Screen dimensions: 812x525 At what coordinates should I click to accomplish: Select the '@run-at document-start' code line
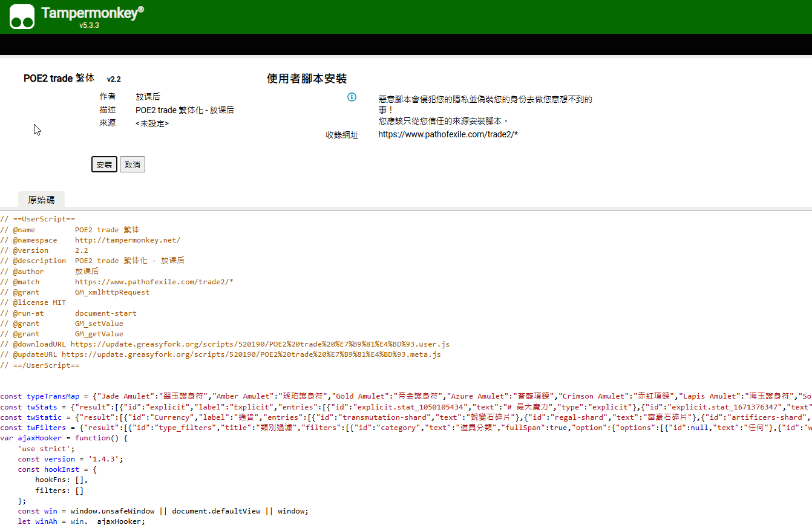(68, 313)
